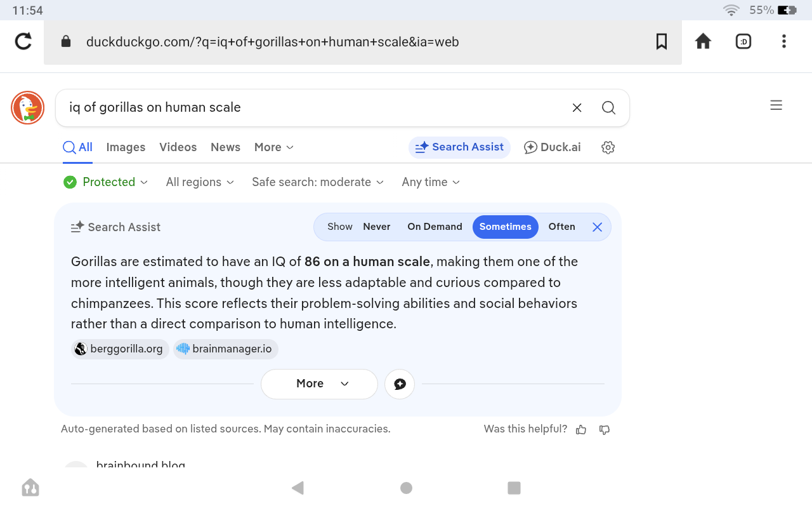Tap the Wi-Fi status icon
812x508 pixels.
[x=731, y=10]
